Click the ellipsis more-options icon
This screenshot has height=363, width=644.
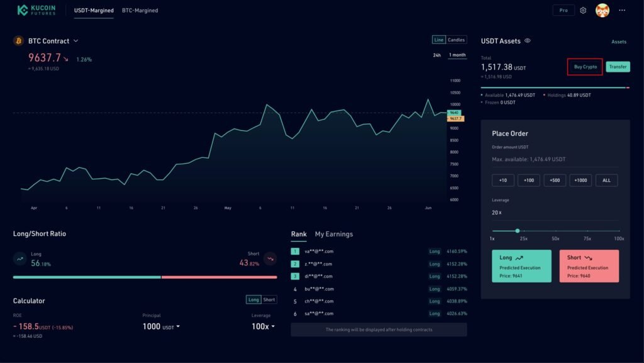pos(622,10)
